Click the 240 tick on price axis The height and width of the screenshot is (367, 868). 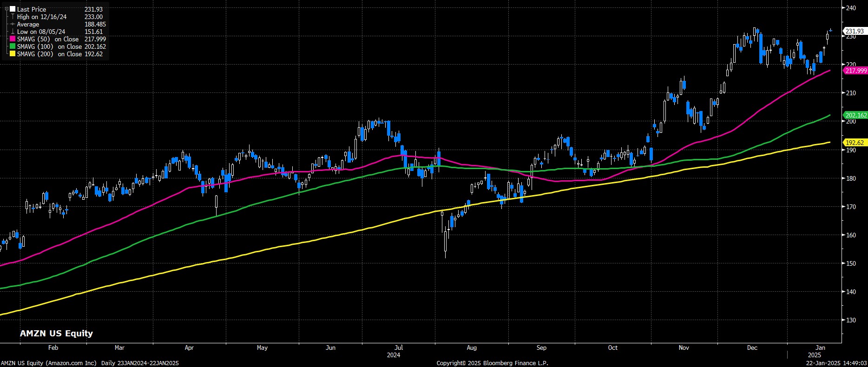click(851, 8)
